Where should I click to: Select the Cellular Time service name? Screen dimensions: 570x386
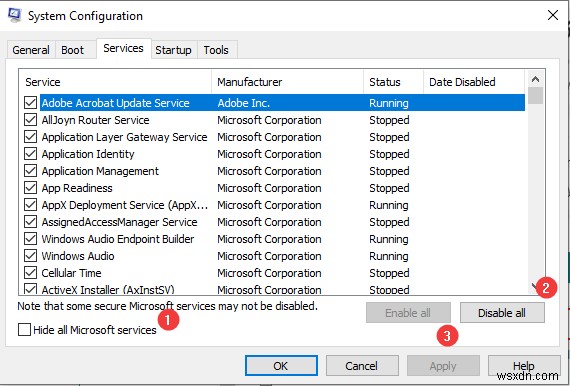click(72, 273)
